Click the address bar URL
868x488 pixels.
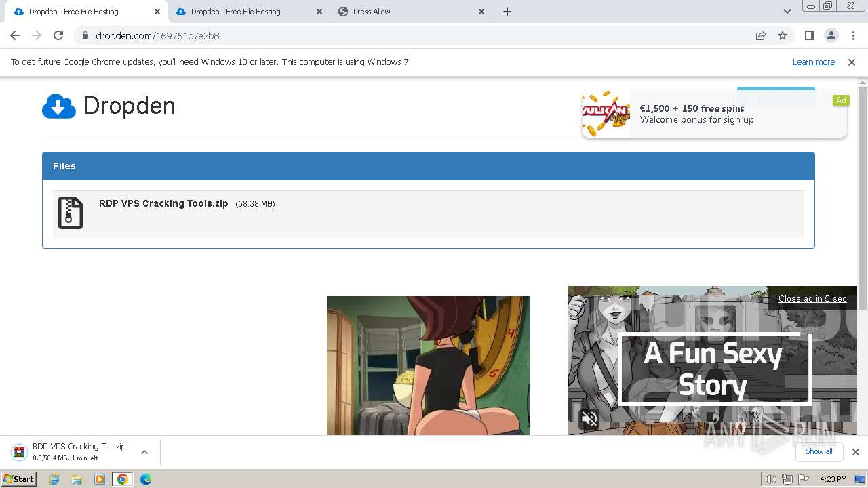(157, 36)
